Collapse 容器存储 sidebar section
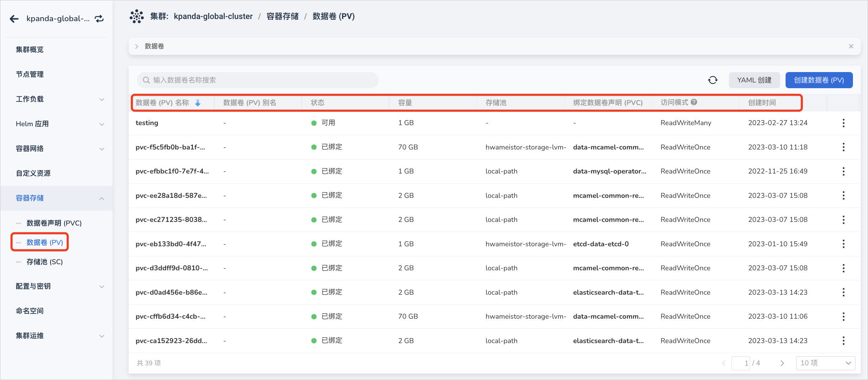This screenshot has height=380, width=868. pos(102,198)
